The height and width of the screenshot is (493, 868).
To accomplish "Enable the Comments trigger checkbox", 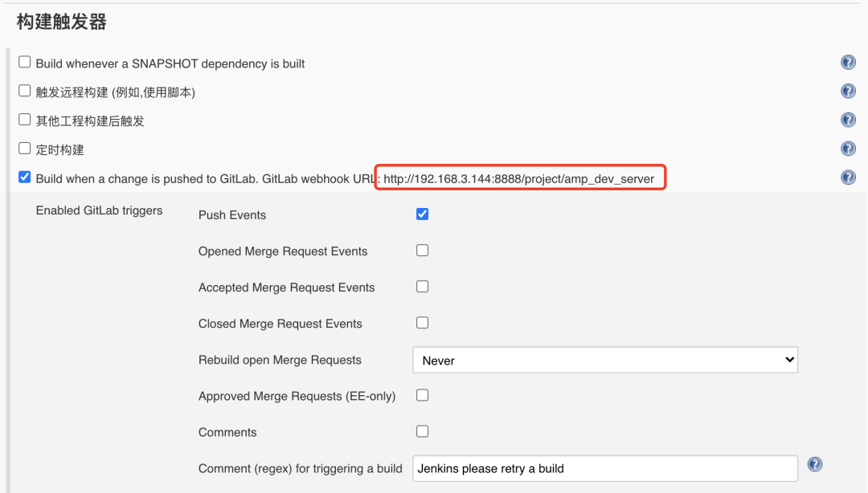I will tap(422, 431).
